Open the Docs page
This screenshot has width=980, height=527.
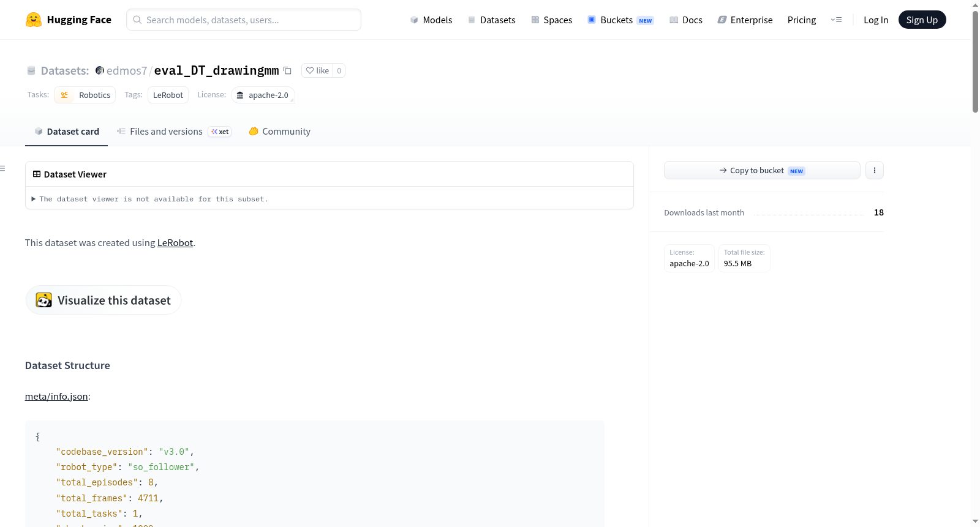686,20
